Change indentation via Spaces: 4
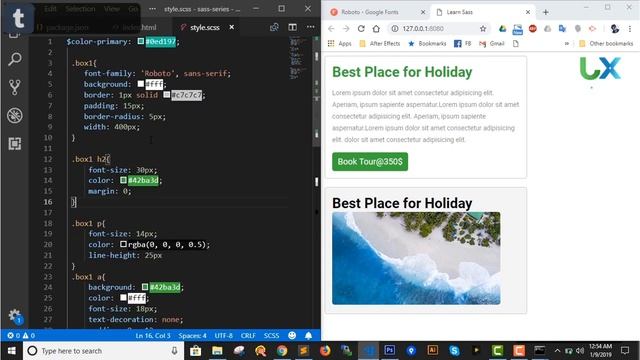The height and width of the screenshot is (360, 640). [192, 336]
